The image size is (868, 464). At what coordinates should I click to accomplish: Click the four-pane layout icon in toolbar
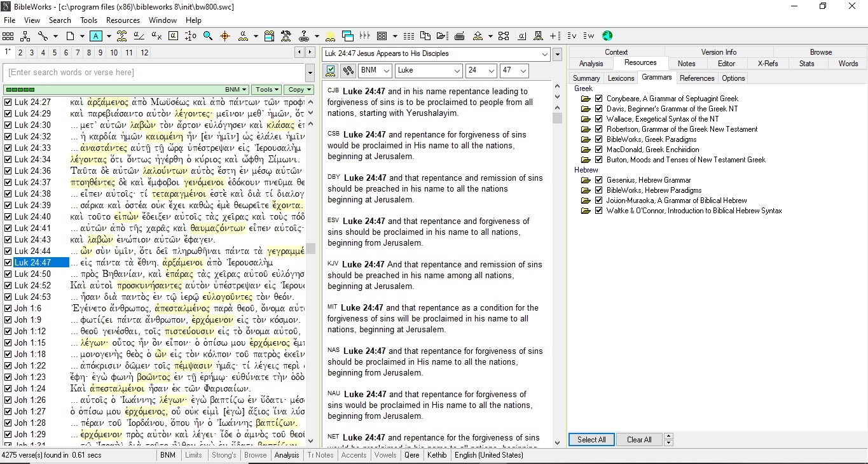pos(382,36)
